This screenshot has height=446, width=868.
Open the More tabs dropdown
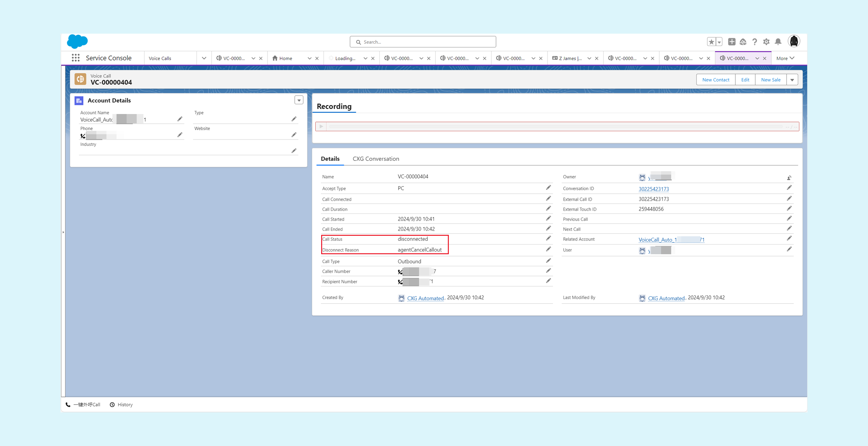point(785,58)
